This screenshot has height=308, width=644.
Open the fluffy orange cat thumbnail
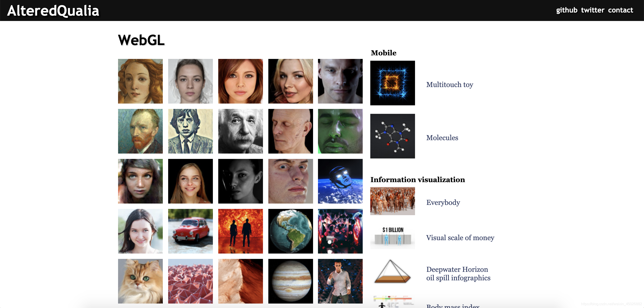point(140,281)
